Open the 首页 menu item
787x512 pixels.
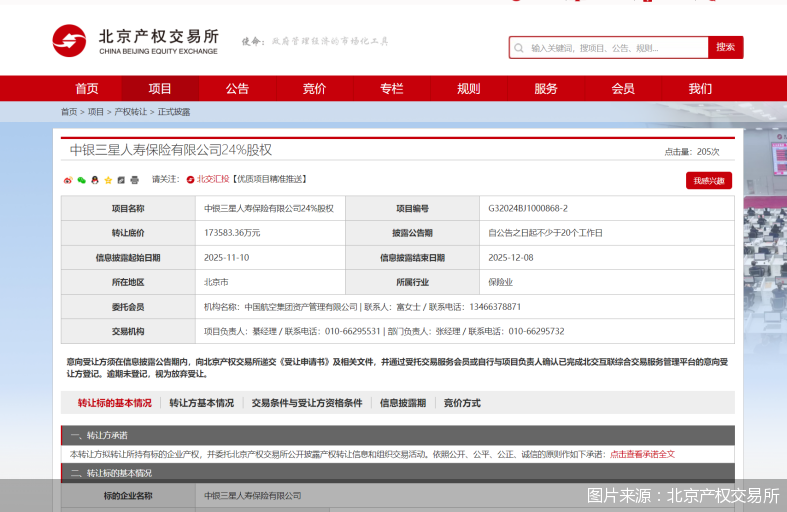87,88
